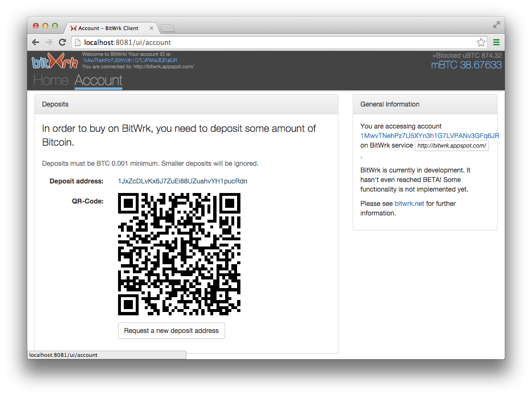Viewport: 532px width, 397px height.
Task: Click the browser forward arrow
Action: point(49,43)
